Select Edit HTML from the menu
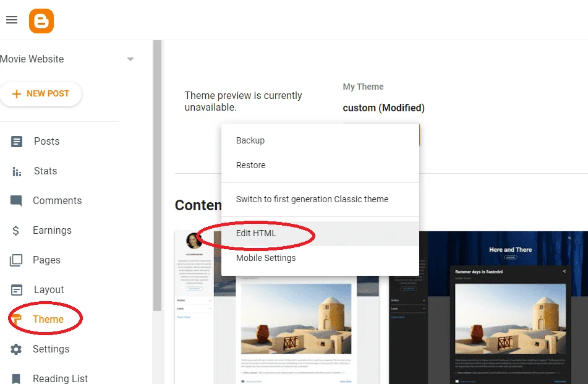 pos(320,233)
